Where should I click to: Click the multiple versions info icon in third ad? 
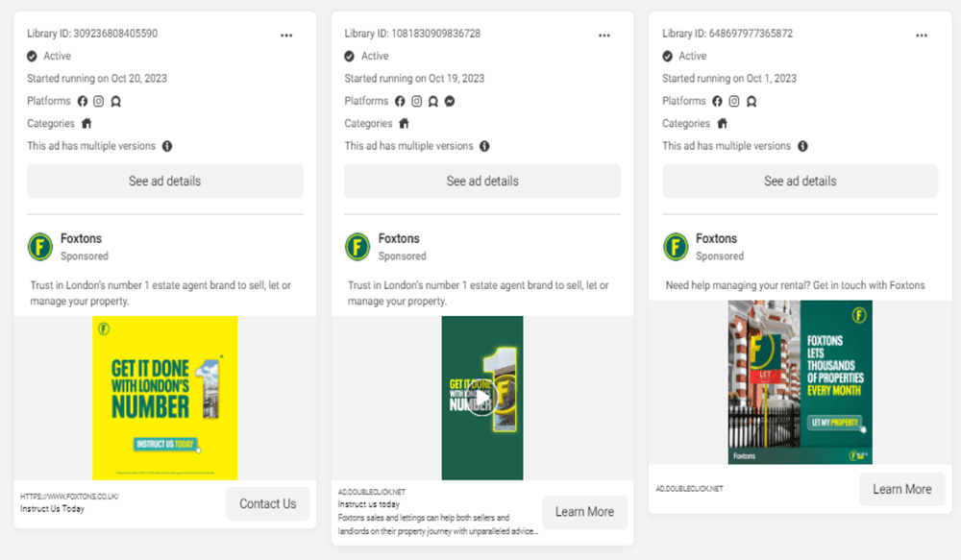802,147
